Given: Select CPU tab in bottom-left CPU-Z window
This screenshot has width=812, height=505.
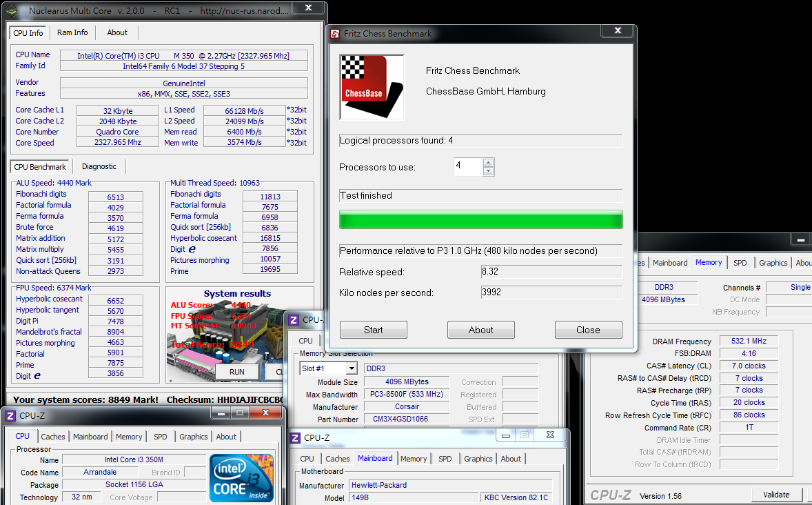Looking at the screenshot, I should [22, 436].
